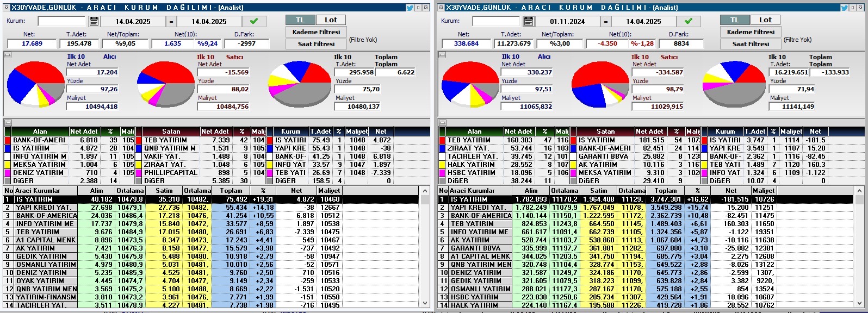The image size is (868, 313).
Task: Open the system menu icon of left window title
Action: click(6, 8)
